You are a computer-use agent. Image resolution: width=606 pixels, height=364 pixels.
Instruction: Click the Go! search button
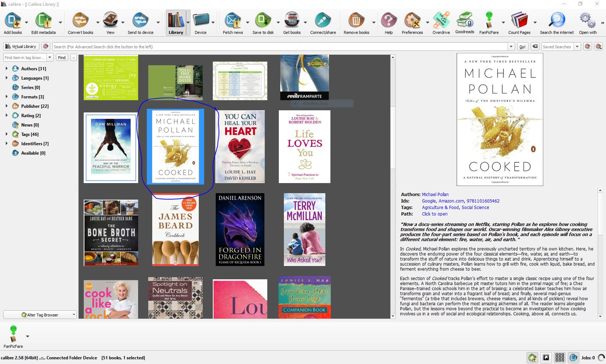pos(522,46)
